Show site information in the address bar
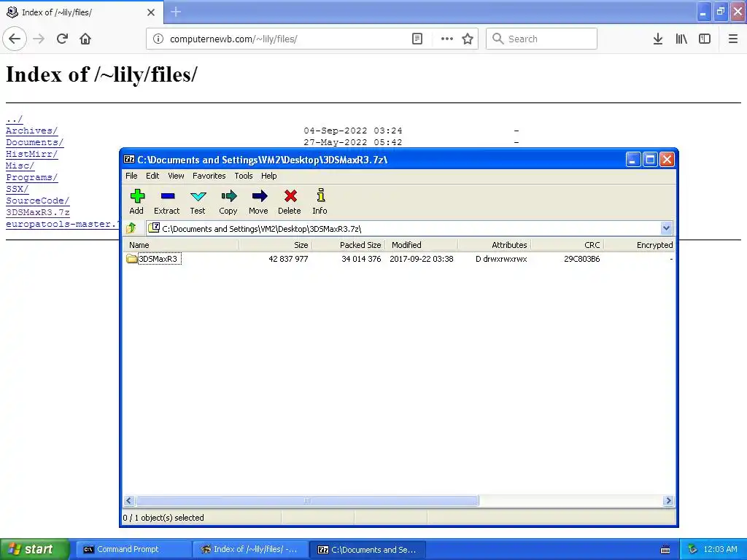The height and width of the screenshot is (560, 747). click(x=158, y=39)
